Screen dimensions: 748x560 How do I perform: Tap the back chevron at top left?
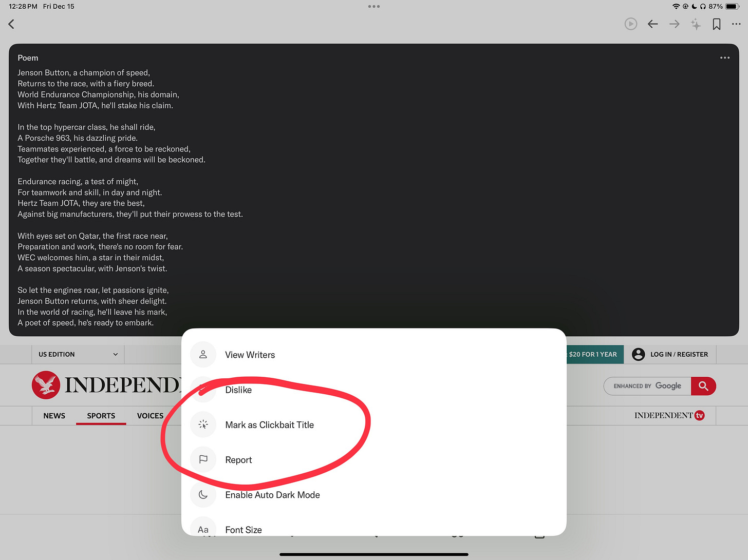point(11,24)
